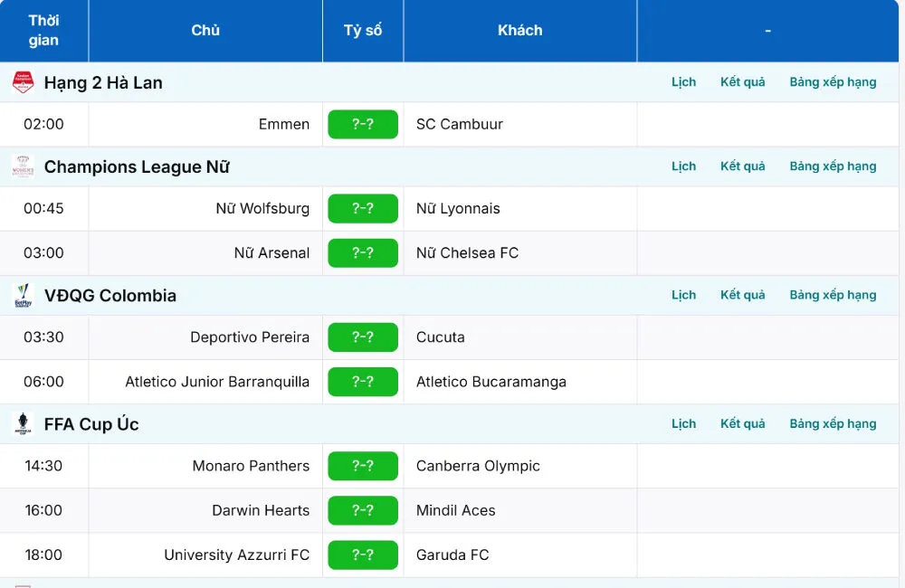Click score button for Darwin Hearts match
This screenshot has height=588, width=905.
[363, 511]
